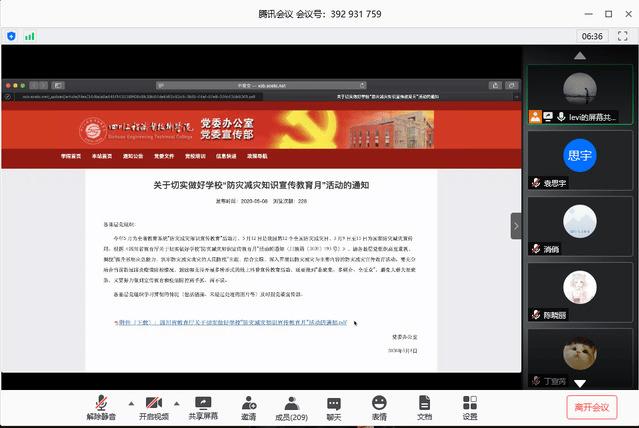Open 党校培训 nav menu item
The image size is (639, 428).
point(195,156)
